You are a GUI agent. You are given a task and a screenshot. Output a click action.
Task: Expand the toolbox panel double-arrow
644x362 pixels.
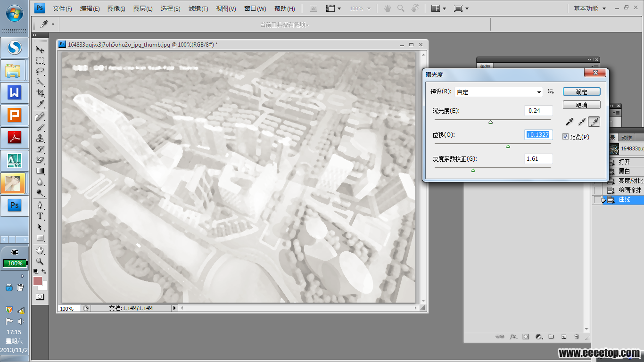point(34,35)
